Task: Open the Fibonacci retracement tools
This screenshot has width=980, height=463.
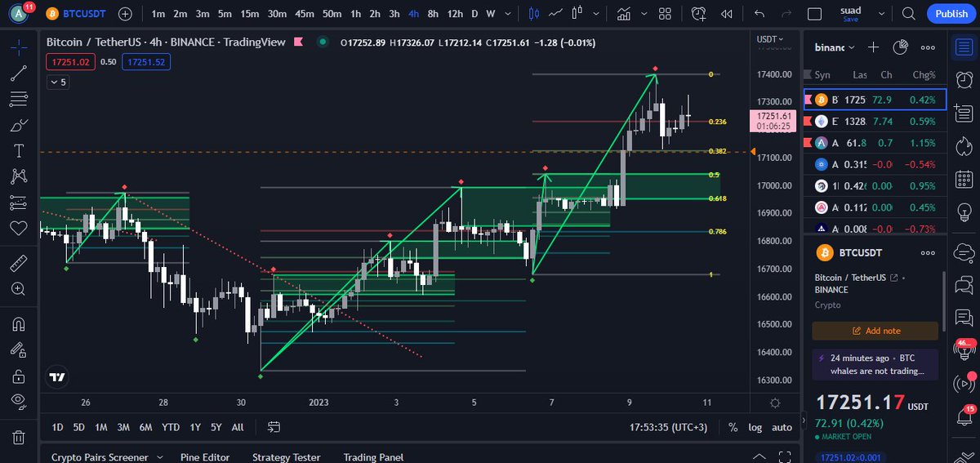Action: click(x=19, y=99)
